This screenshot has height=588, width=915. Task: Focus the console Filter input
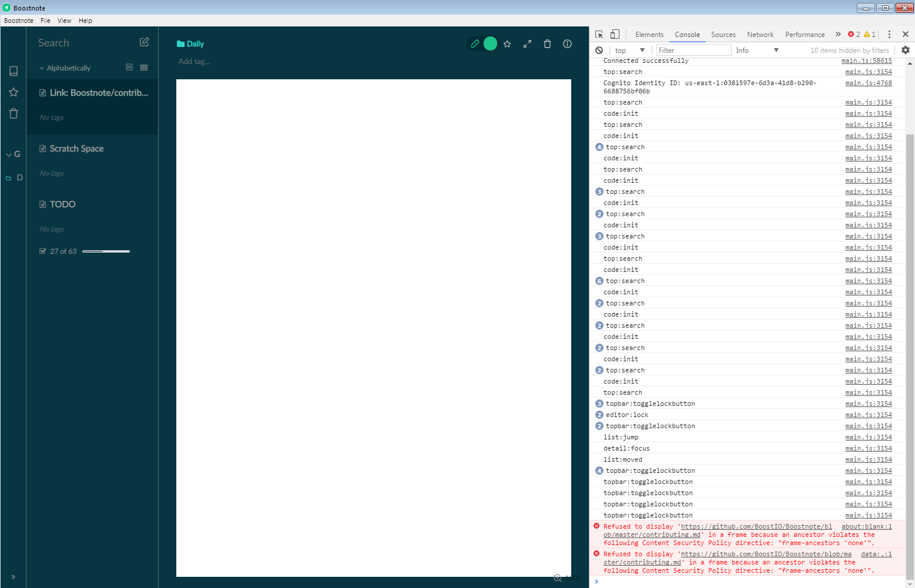693,51
